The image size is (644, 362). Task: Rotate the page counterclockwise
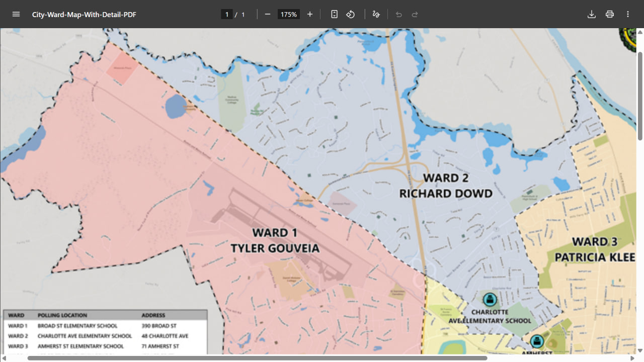(x=351, y=14)
